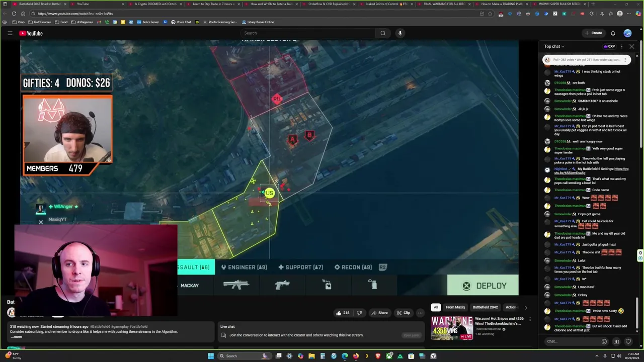Screen dimensions: 644x362
Task: Open File Explorer from the taskbar
Action: 311,356
